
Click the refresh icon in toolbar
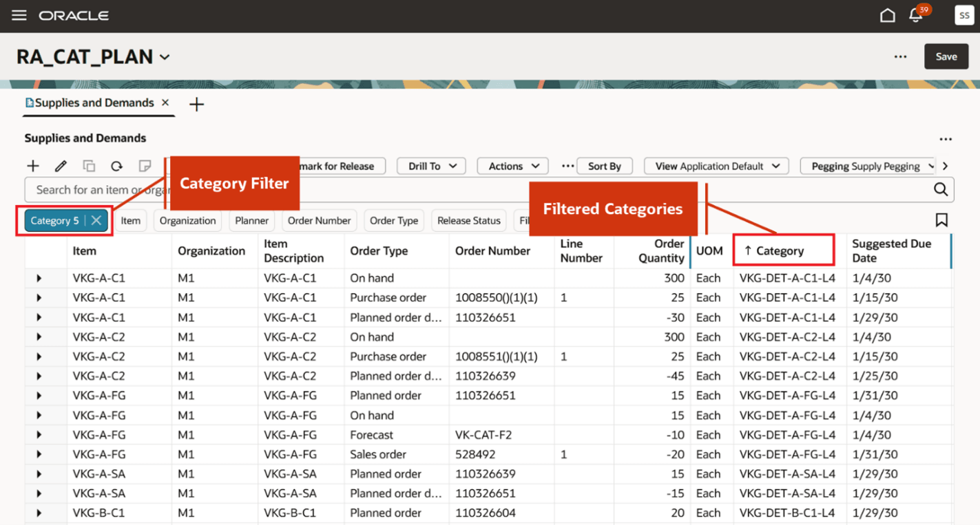[x=116, y=166]
